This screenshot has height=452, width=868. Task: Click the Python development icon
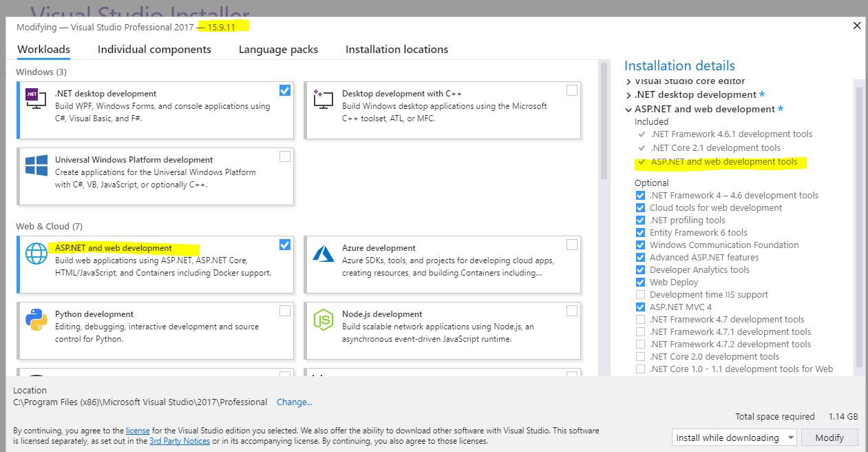pos(36,320)
